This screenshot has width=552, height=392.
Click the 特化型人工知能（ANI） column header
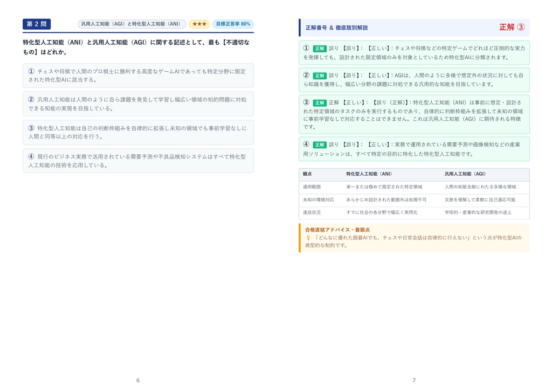(x=369, y=174)
